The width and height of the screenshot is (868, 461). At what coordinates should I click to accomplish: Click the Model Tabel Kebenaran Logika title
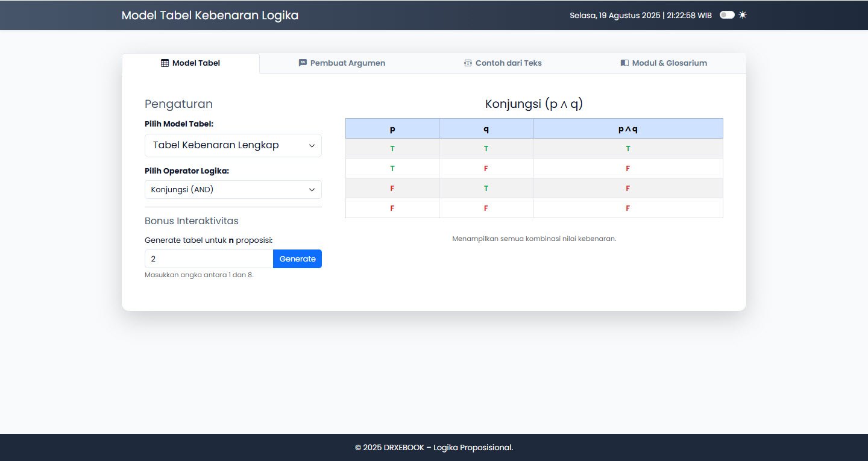tap(210, 15)
